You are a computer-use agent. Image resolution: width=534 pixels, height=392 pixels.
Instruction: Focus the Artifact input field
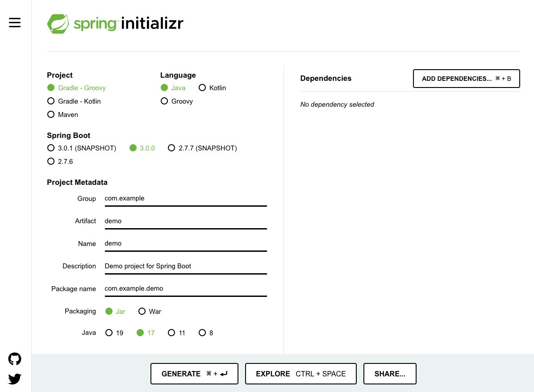(x=186, y=221)
